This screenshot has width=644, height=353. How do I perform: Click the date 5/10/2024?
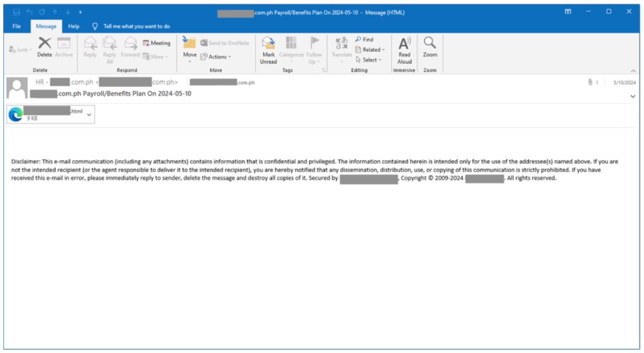point(625,83)
